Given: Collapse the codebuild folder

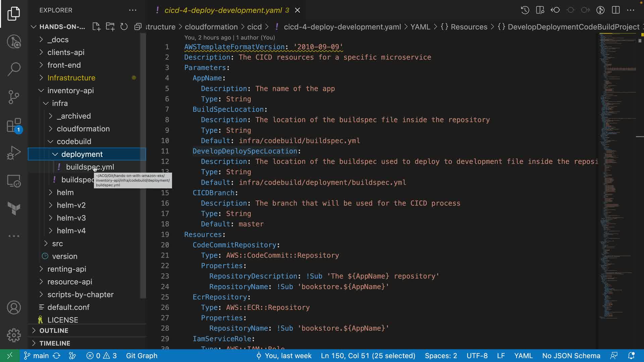Looking at the screenshot, I should pyautogui.click(x=74, y=141).
